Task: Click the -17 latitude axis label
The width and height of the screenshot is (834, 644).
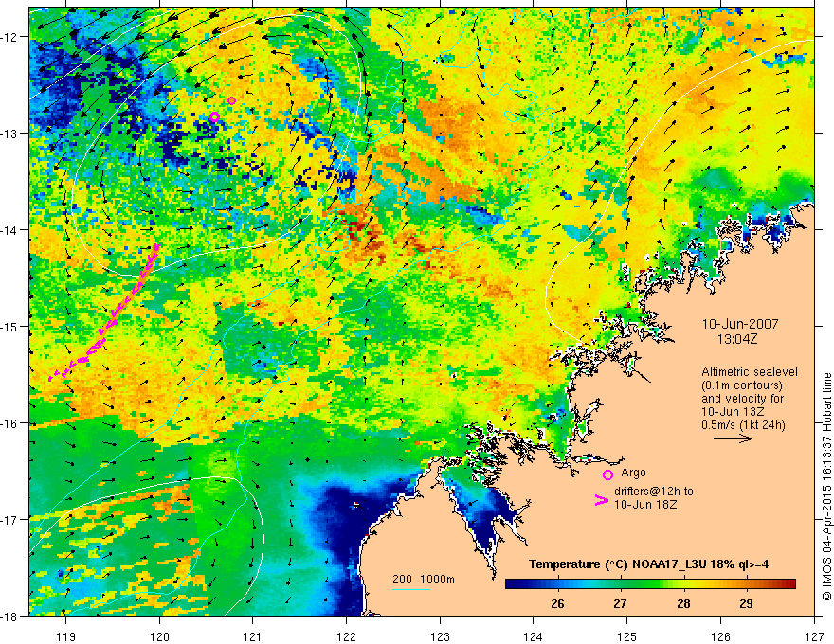Action: (x=10, y=519)
